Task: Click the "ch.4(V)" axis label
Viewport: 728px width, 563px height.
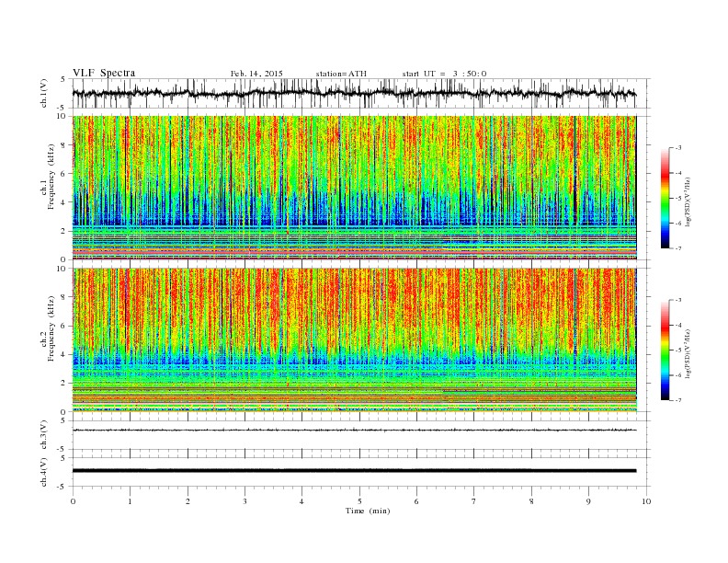Action: pyautogui.click(x=44, y=472)
